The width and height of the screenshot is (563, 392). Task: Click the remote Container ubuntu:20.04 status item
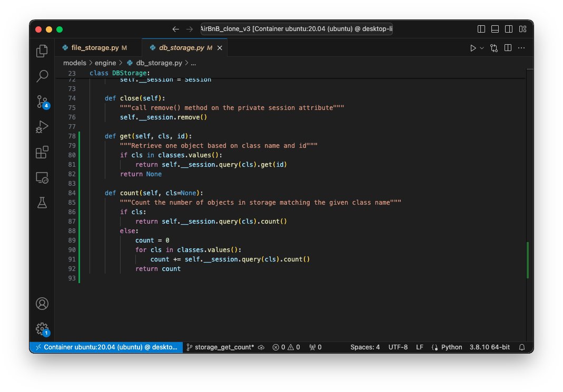(106, 347)
